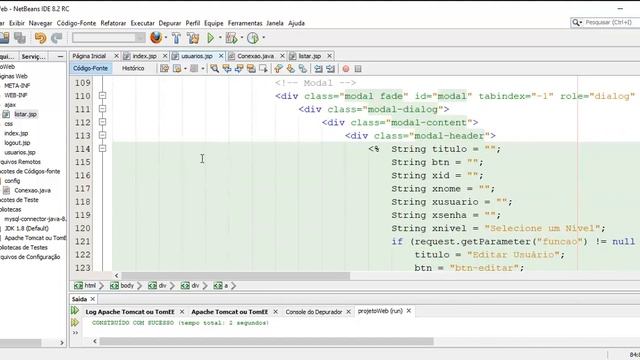Close the Saída output window

[x=93, y=299]
